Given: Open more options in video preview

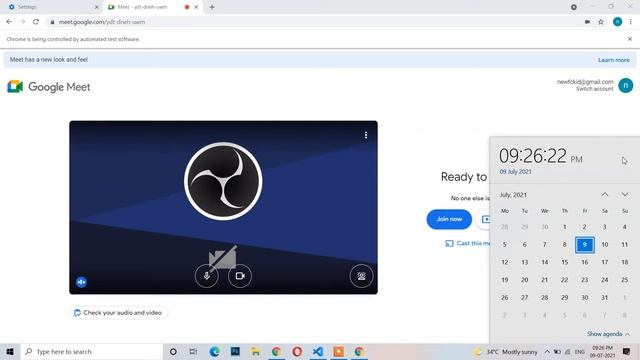Looking at the screenshot, I should point(366,135).
